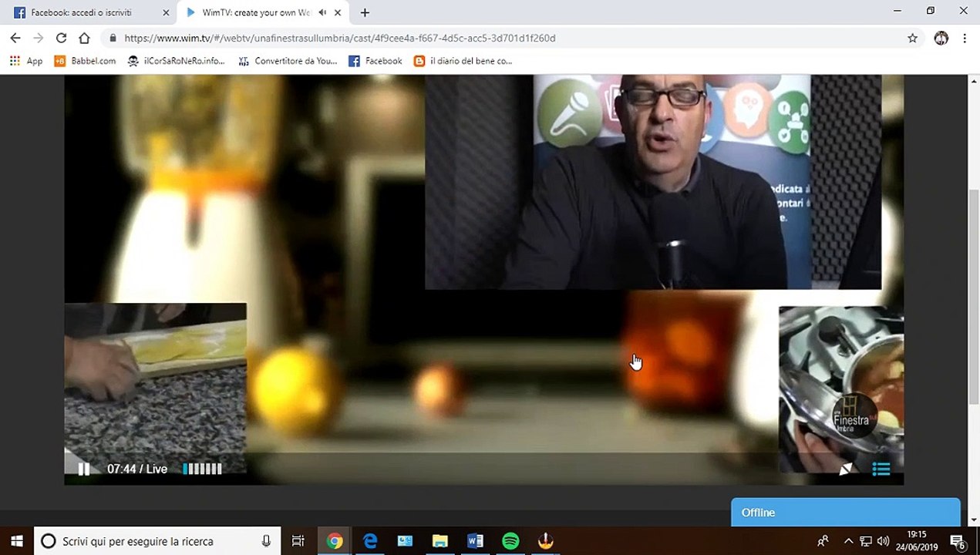Open the Windows Start menu
The height and width of the screenshot is (555, 980).
click(16, 541)
